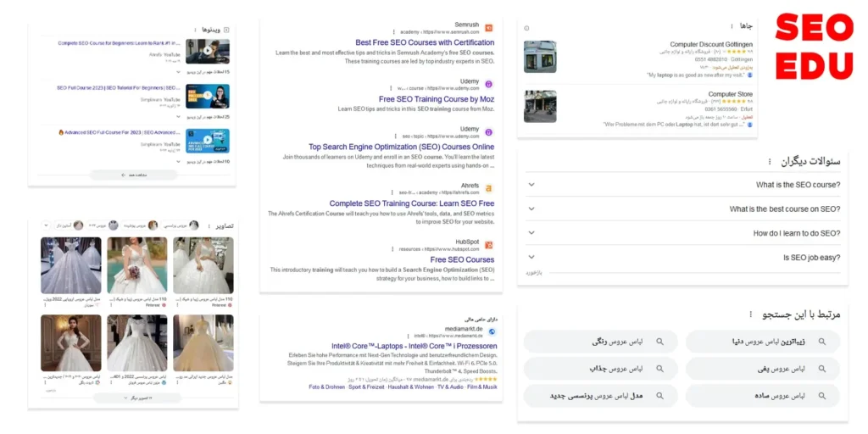
Task: Select the عروس ۲۰۲۳ image filter chip
Action: point(103,225)
